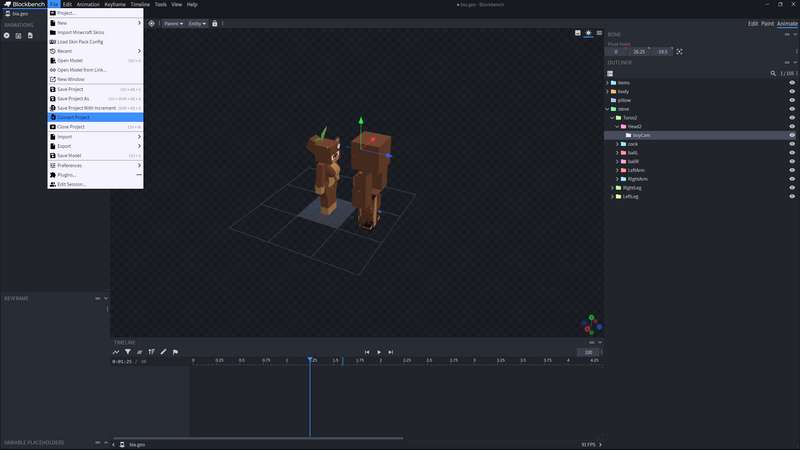Open the viewport hamburger menu icon

click(599, 33)
